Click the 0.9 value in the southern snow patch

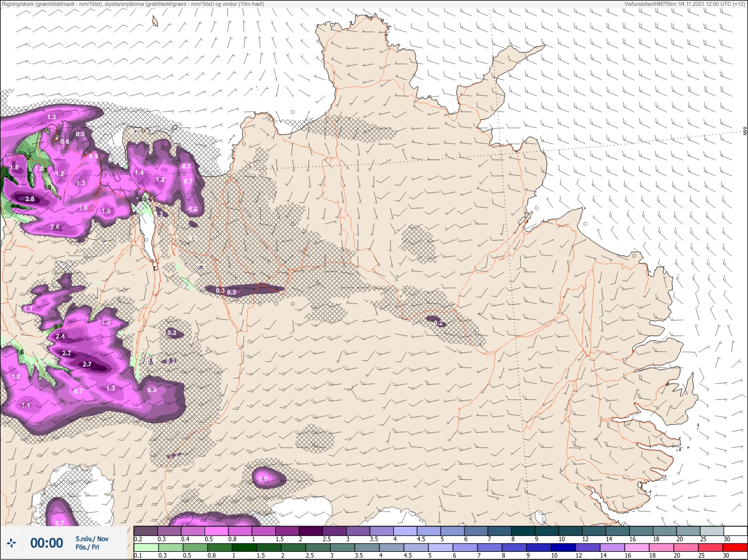[263, 479]
